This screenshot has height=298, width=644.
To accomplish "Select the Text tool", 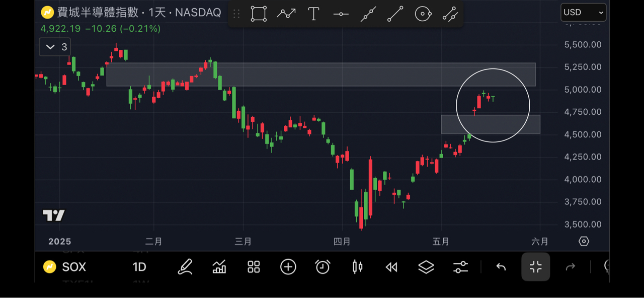I will point(313,14).
